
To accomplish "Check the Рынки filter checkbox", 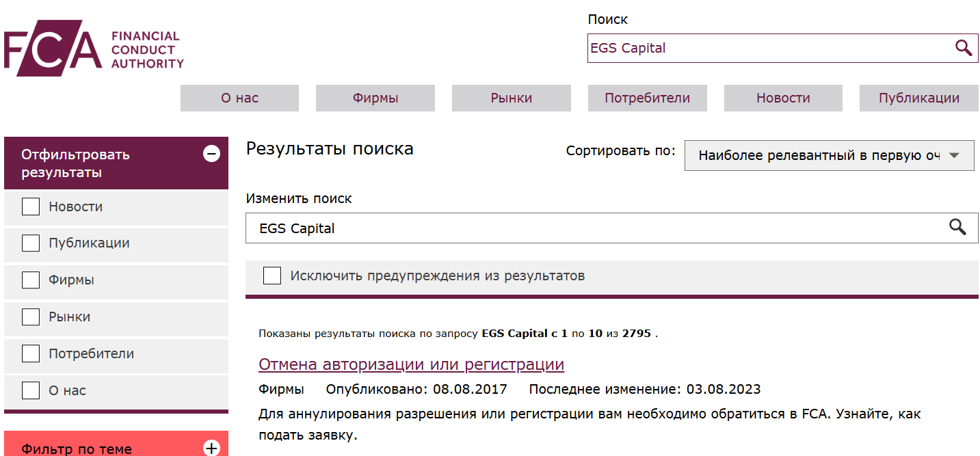I will point(30,317).
